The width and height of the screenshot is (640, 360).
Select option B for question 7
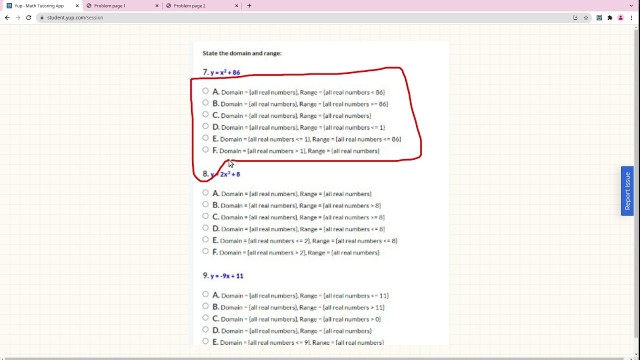pos(205,103)
